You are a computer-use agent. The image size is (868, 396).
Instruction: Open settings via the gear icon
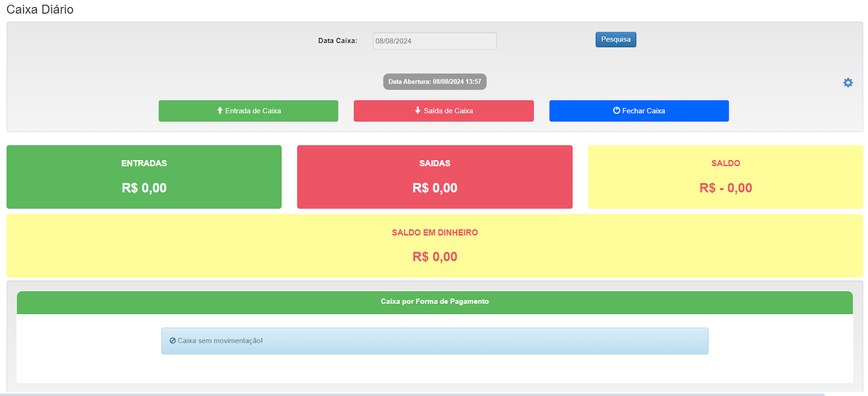[x=848, y=82]
